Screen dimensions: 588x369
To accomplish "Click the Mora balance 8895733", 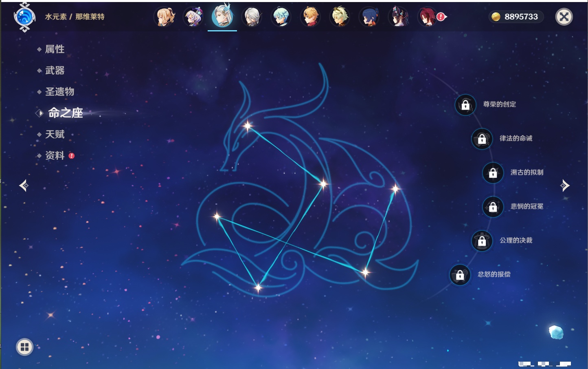I will pyautogui.click(x=516, y=17).
